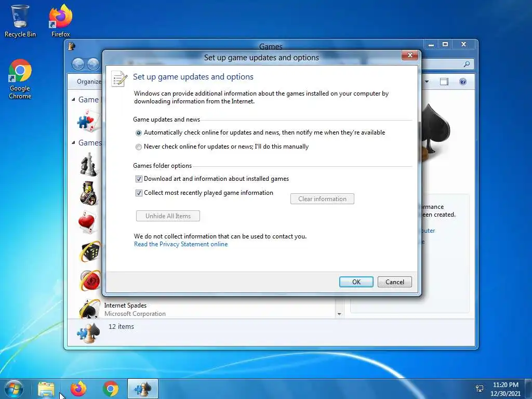Click the 12 items status text
The image size is (532, 399).
pyautogui.click(x=121, y=326)
